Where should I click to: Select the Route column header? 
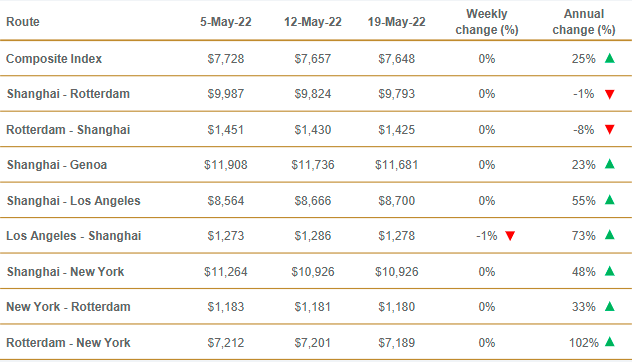coord(23,22)
